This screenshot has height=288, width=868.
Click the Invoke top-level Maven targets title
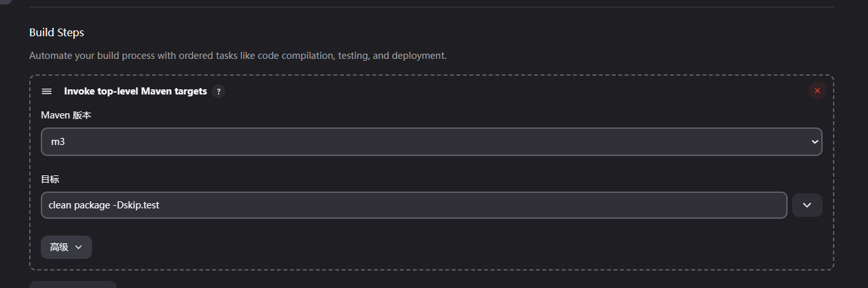pos(135,91)
